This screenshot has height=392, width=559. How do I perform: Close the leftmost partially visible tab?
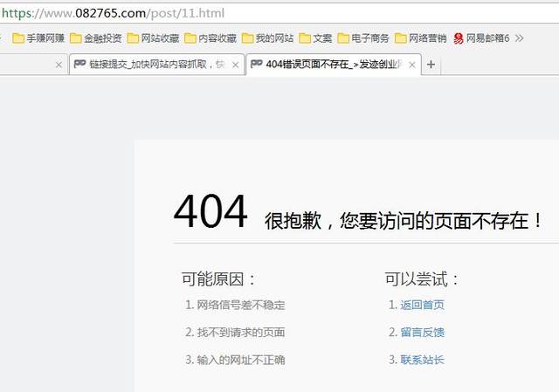(x=59, y=65)
